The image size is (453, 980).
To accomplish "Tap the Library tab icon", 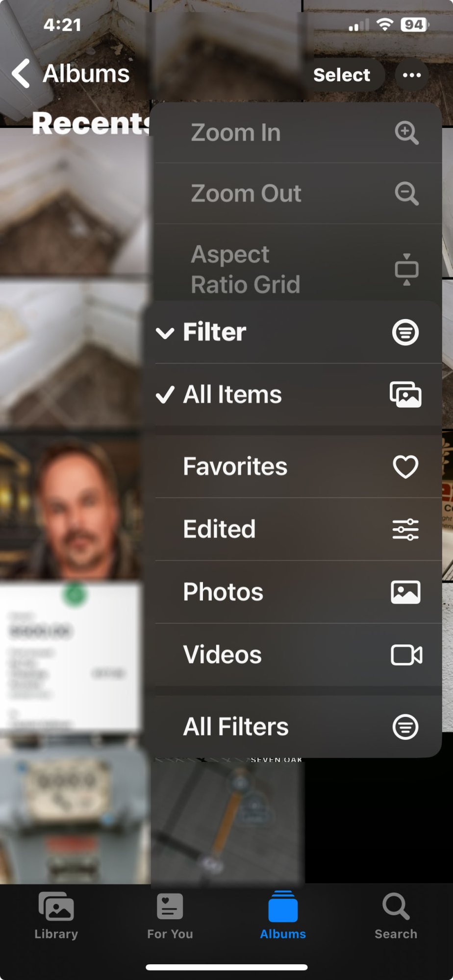I will click(56, 906).
